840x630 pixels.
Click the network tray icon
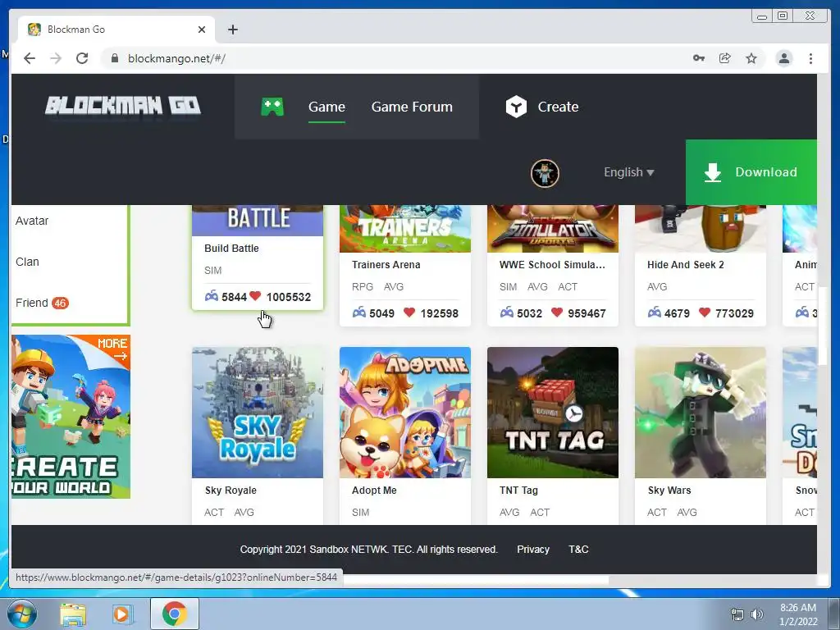coord(737,614)
